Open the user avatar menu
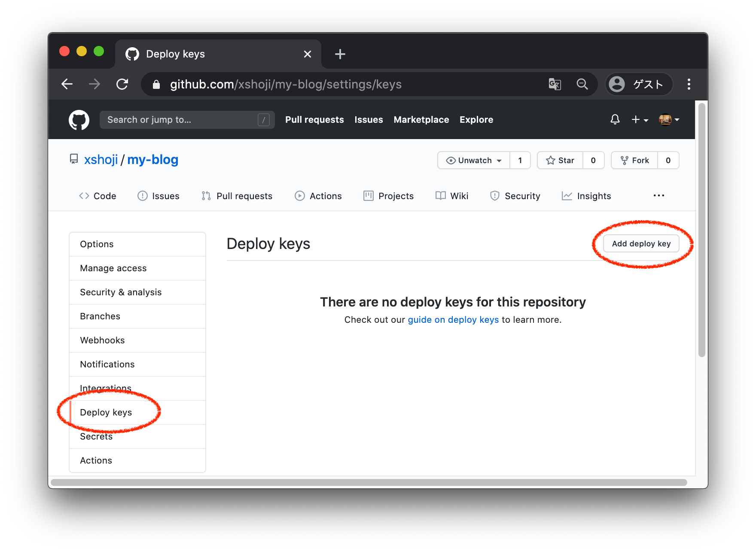Image resolution: width=756 pixels, height=552 pixels. [x=668, y=120]
